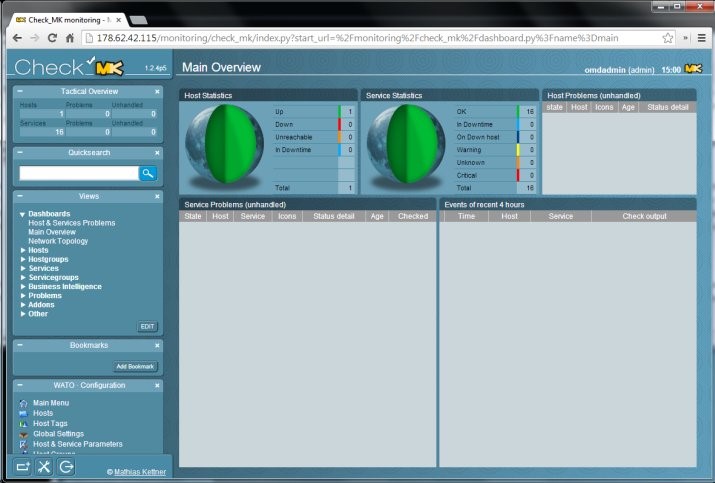Click the green Up status color bar
Viewport: 715px width, 483px height.
340,112
